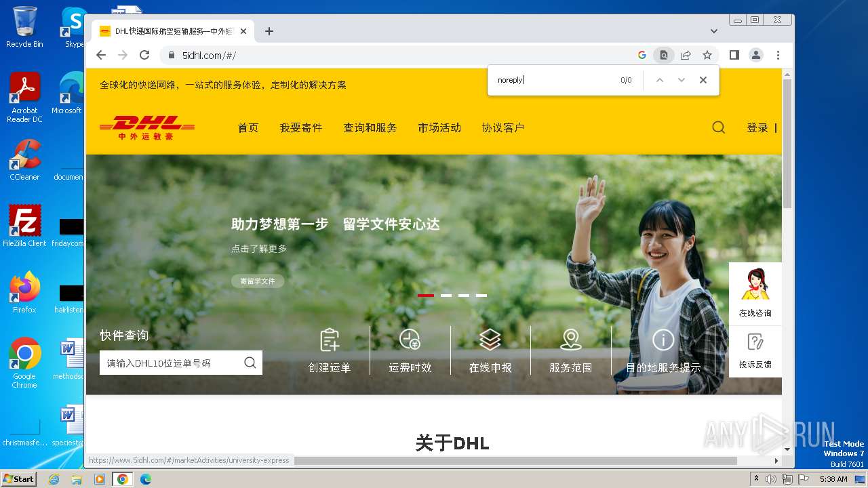Select the first red carousel indicator
The width and height of the screenshot is (868, 488).
(426, 296)
